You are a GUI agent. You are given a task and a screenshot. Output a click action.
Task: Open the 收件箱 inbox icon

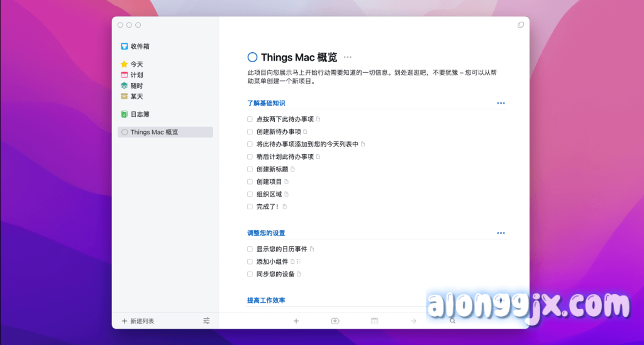click(125, 47)
